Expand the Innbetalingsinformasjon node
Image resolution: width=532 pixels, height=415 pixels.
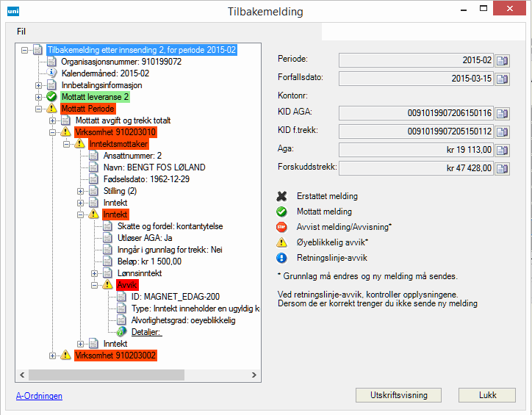coord(38,85)
